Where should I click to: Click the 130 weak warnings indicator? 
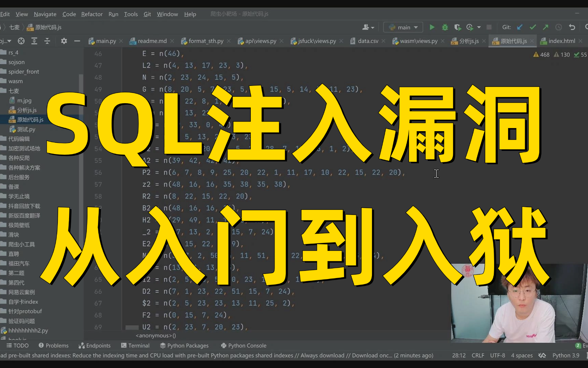[562, 55]
